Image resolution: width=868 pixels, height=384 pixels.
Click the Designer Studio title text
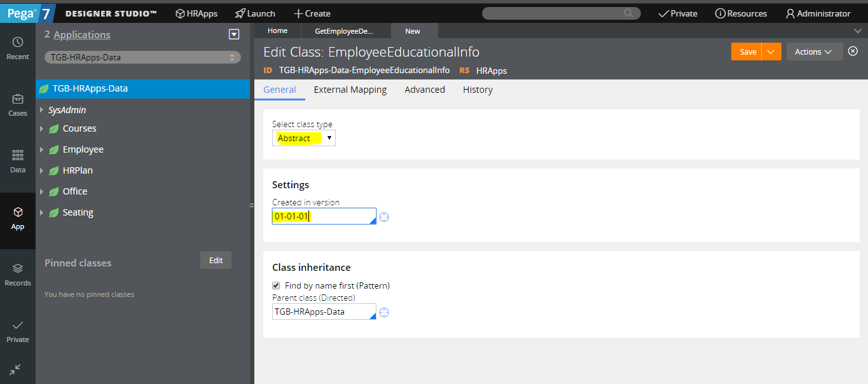click(x=111, y=13)
